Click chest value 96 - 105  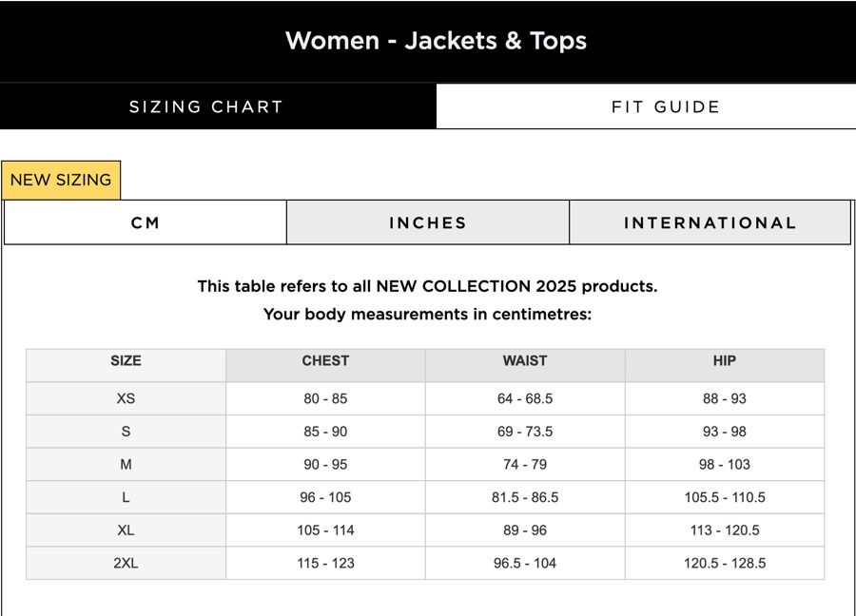point(325,498)
